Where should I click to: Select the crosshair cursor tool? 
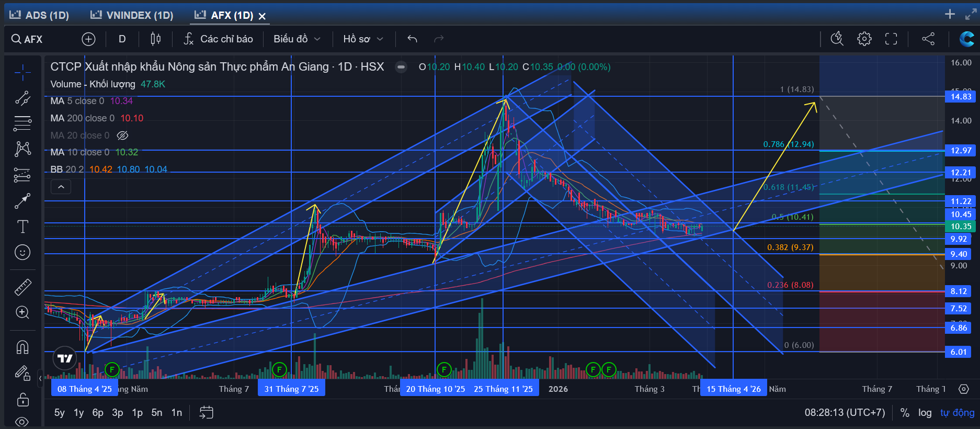22,73
